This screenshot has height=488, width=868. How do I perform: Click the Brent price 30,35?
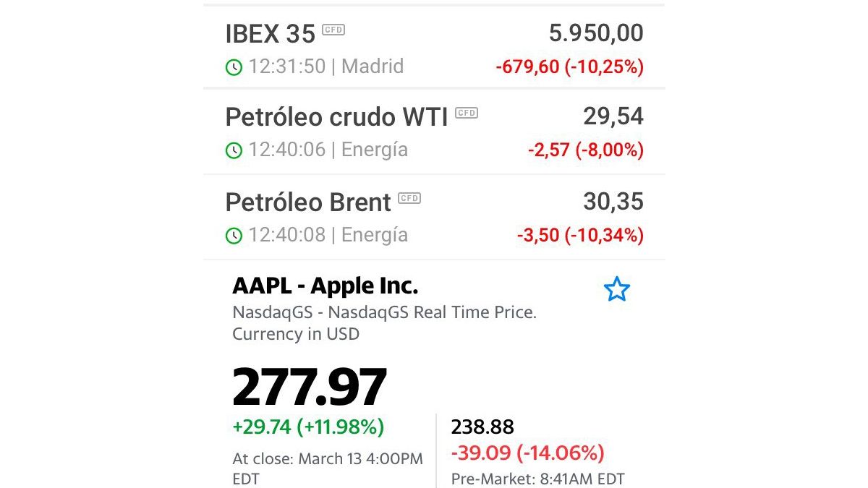point(613,202)
